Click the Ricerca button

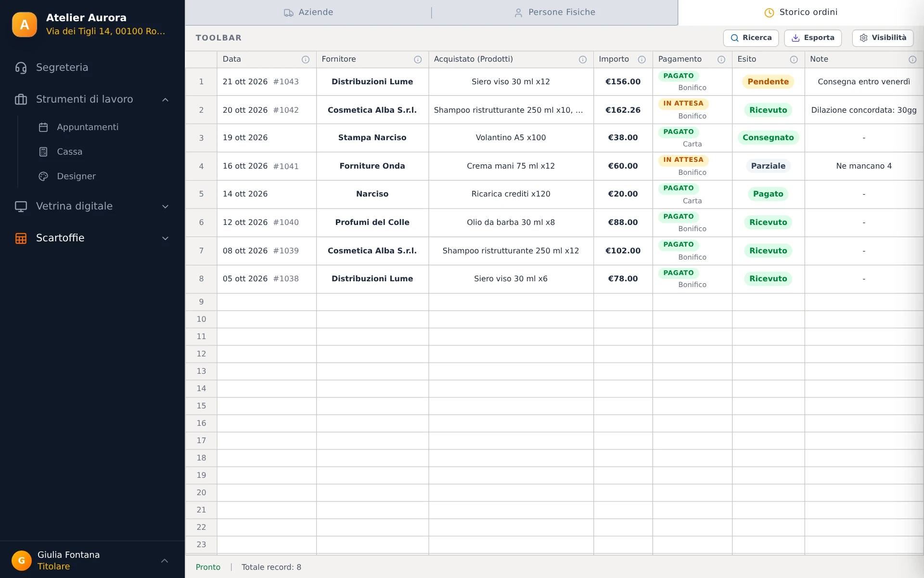tap(751, 38)
